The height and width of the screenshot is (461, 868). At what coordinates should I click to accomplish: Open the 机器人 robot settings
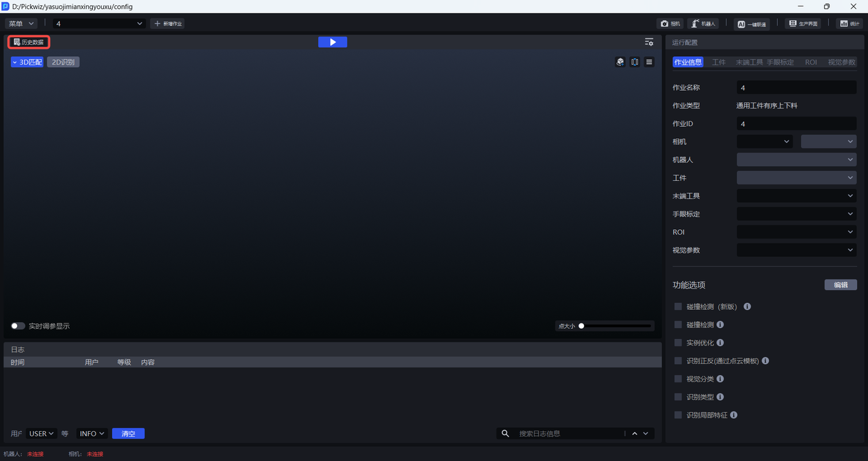[x=703, y=24]
